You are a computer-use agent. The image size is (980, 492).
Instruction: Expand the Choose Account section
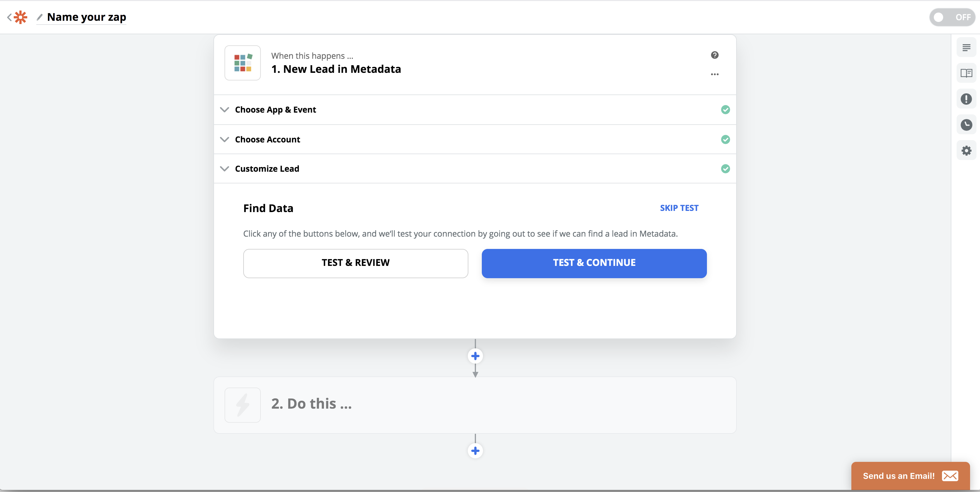(268, 139)
